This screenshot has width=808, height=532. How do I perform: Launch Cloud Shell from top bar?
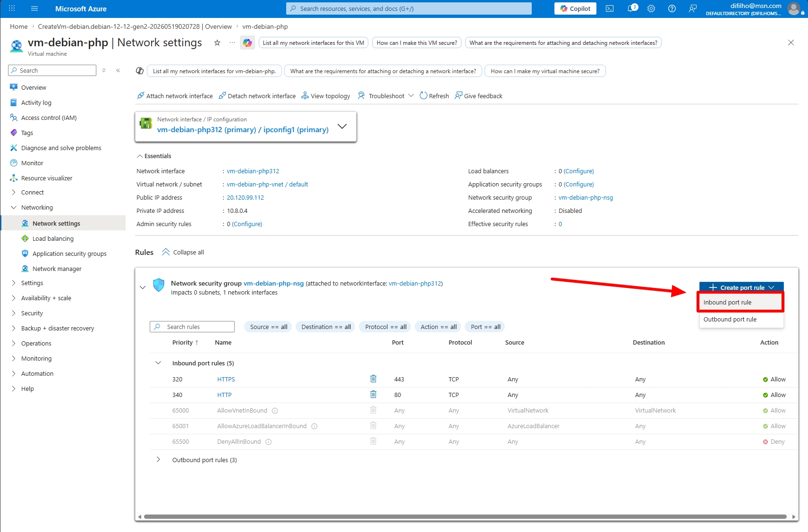pyautogui.click(x=610, y=8)
